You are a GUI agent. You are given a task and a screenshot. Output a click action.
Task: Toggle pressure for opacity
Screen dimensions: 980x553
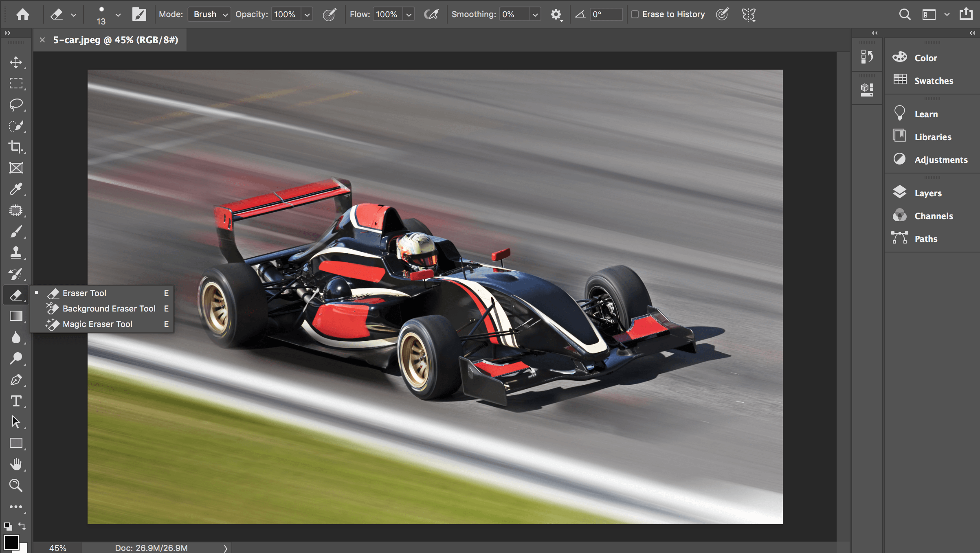point(329,14)
